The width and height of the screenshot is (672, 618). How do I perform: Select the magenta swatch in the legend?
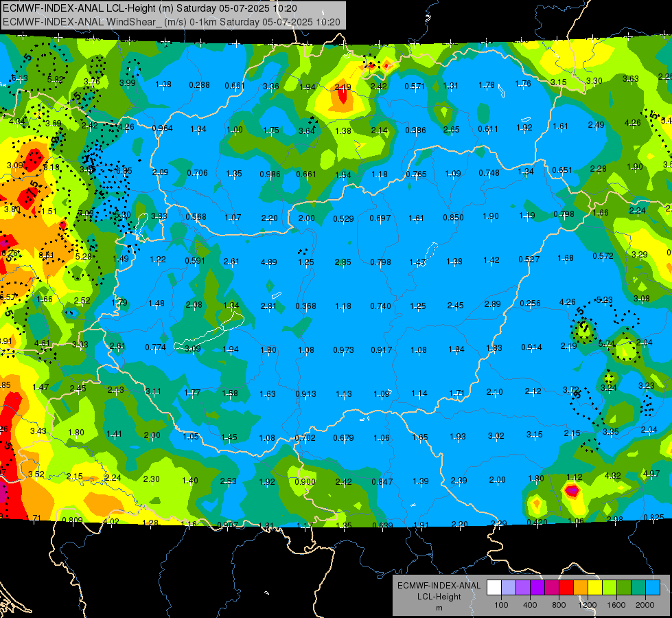552,588
